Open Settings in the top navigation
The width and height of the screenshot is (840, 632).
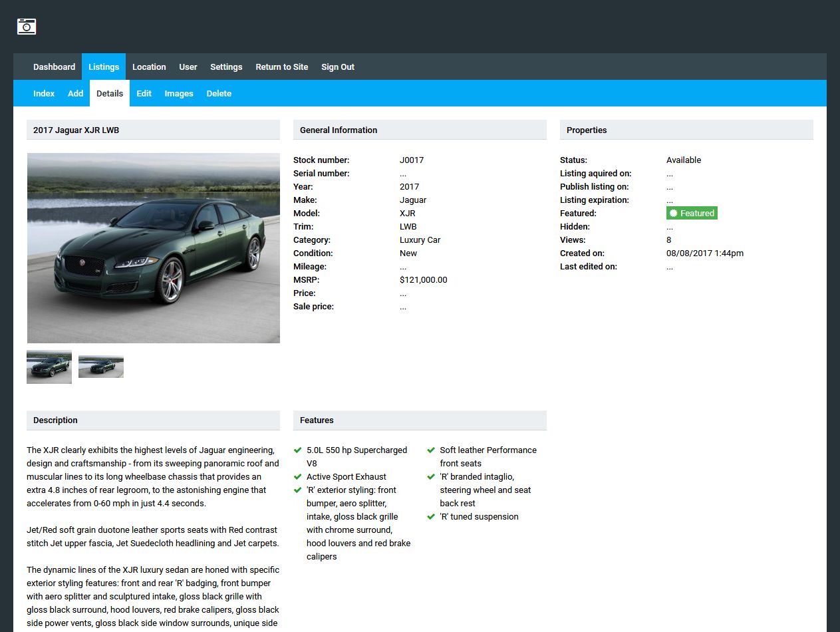226,67
